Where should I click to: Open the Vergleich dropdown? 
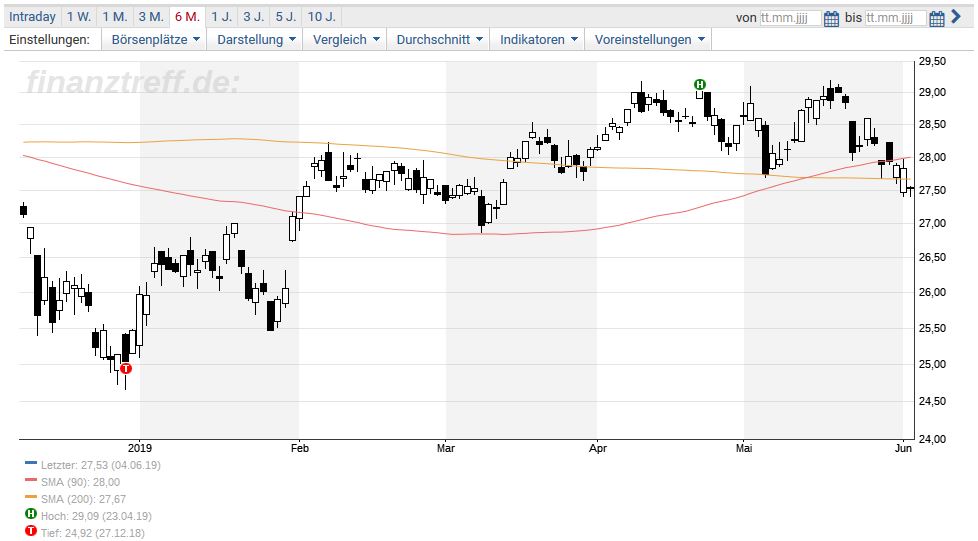tap(346, 39)
